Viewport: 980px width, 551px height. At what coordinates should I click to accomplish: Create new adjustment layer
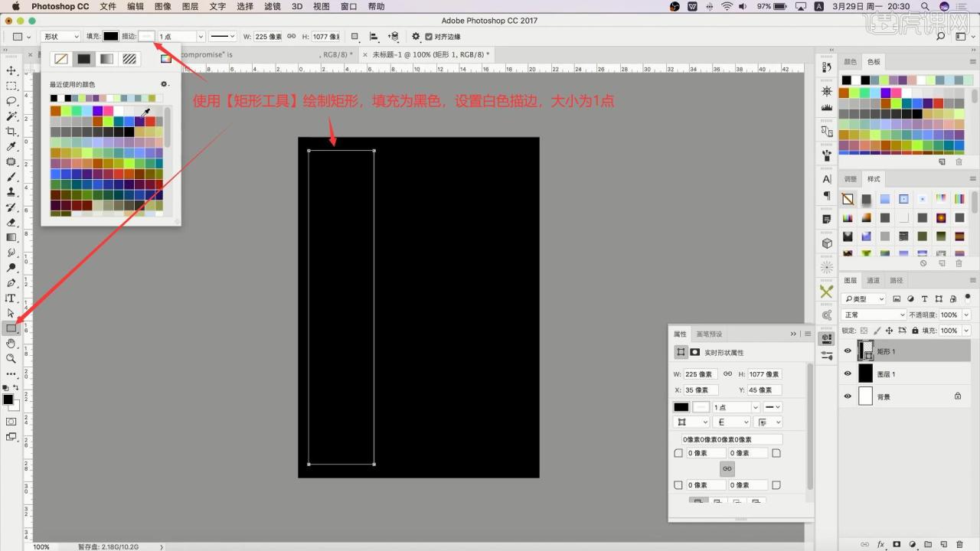pos(912,544)
